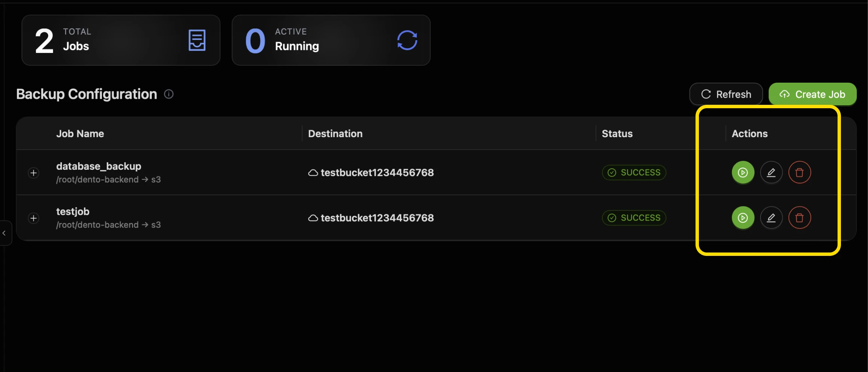Click the Total Jobs document icon
The height and width of the screenshot is (372, 868).
click(x=197, y=40)
